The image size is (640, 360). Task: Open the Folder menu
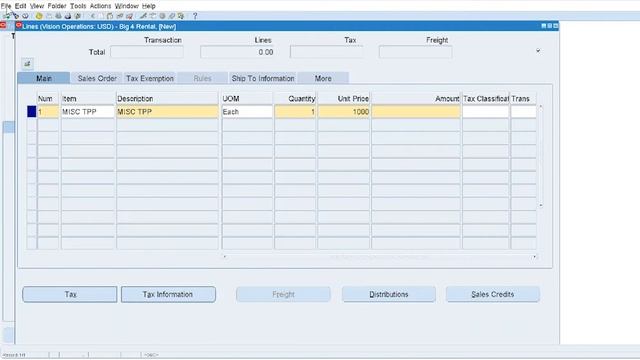pos(57,6)
